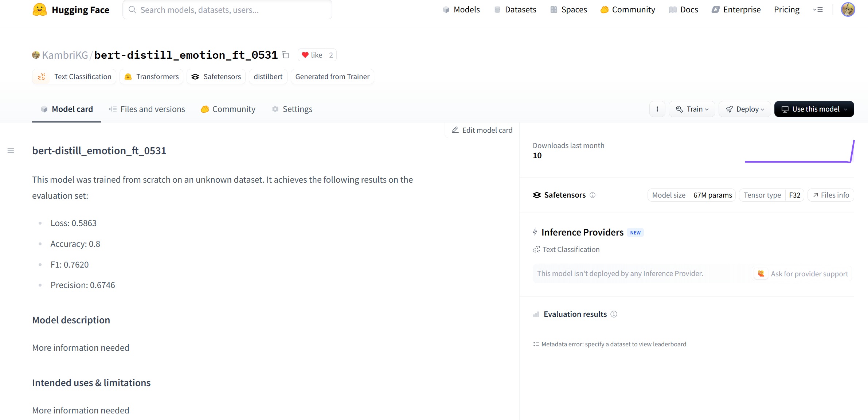868x420 pixels.
Task: Click the Loss: 0.5863 list item
Action: tap(74, 223)
